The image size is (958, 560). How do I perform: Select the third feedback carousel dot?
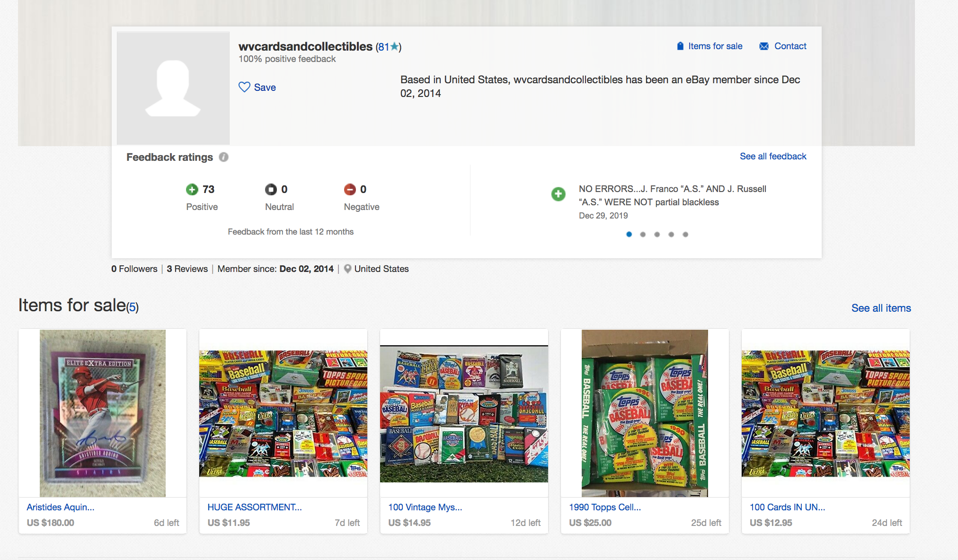point(657,234)
